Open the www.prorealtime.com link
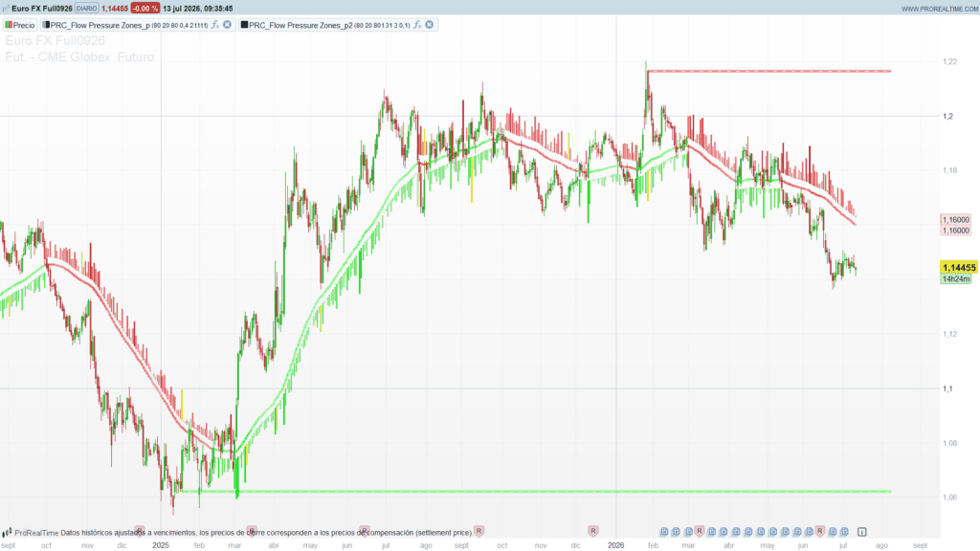Image resolution: width=980 pixels, height=551 pixels. point(940,9)
